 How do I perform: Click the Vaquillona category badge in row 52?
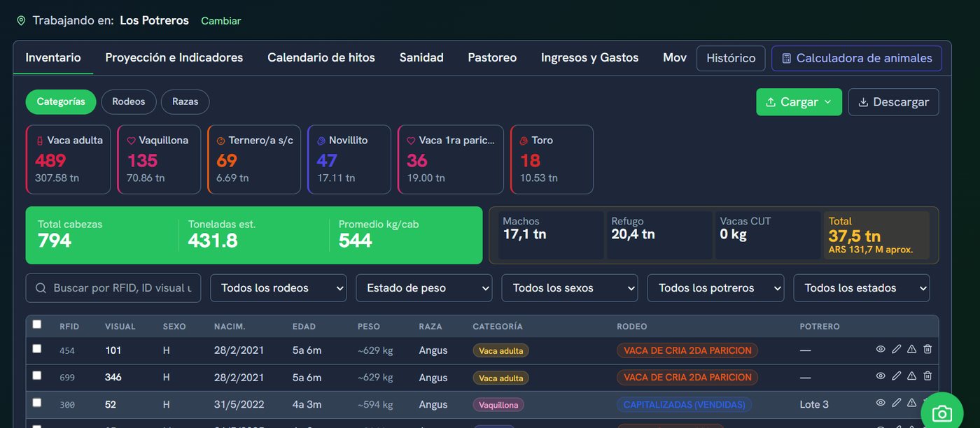[498, 404]
